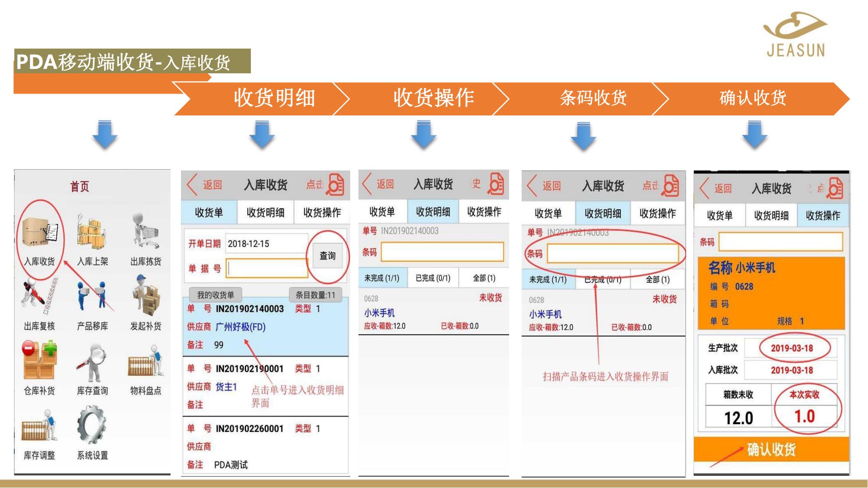This screenshot has height=488, width=868.
Task: Select 全部 (1) filter in fourth screen
Action: coord(658,280)
